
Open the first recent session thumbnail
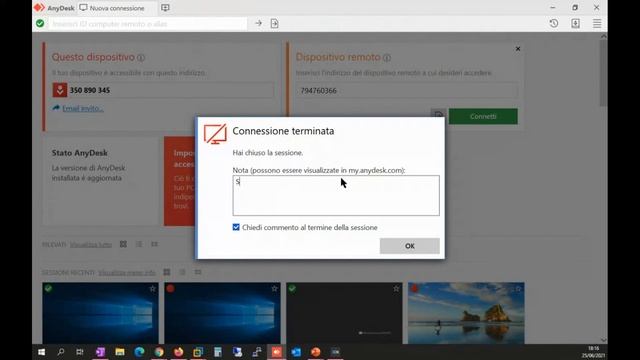tap(100, 313)
